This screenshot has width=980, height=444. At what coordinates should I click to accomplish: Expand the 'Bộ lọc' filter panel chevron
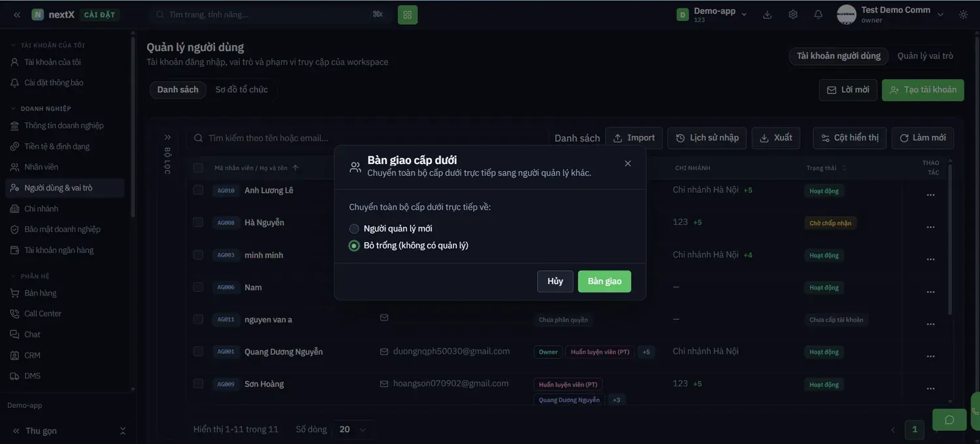coord(167,137)
